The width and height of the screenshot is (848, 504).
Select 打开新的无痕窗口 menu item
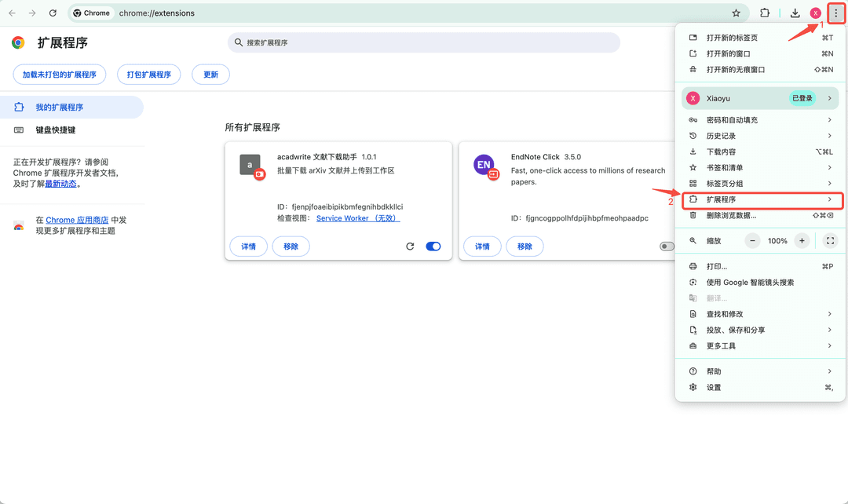[760, 69]
